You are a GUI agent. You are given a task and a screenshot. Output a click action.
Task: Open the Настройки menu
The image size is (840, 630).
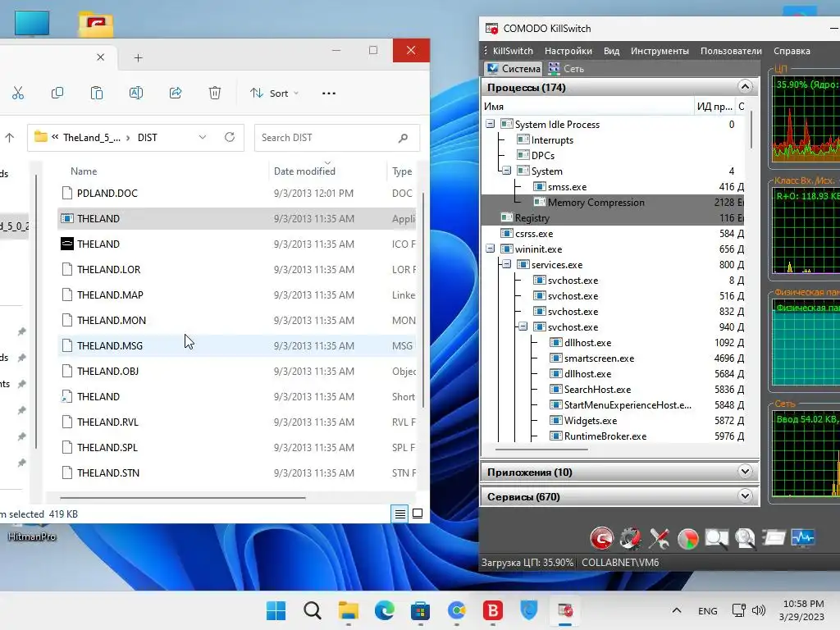coord(568,51)
